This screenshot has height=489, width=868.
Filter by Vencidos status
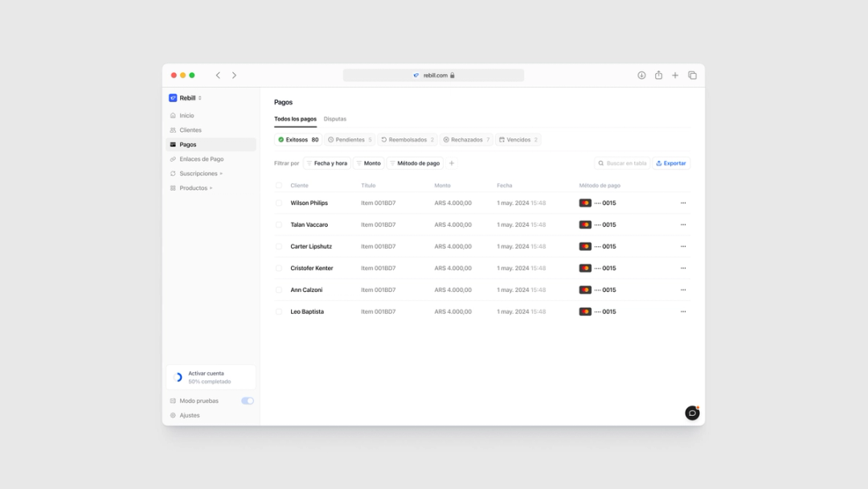pyautogui.click(x=518, y=140)
